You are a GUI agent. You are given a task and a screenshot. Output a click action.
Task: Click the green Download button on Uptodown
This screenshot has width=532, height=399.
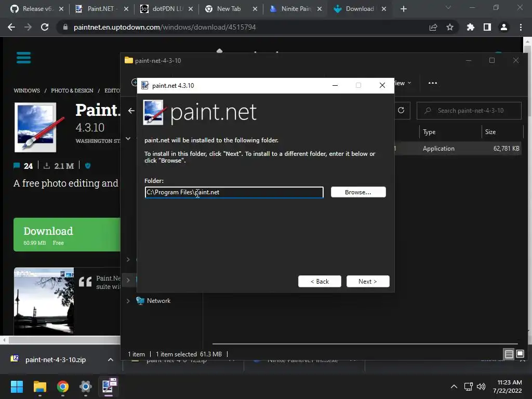click(x=67, y=234)
